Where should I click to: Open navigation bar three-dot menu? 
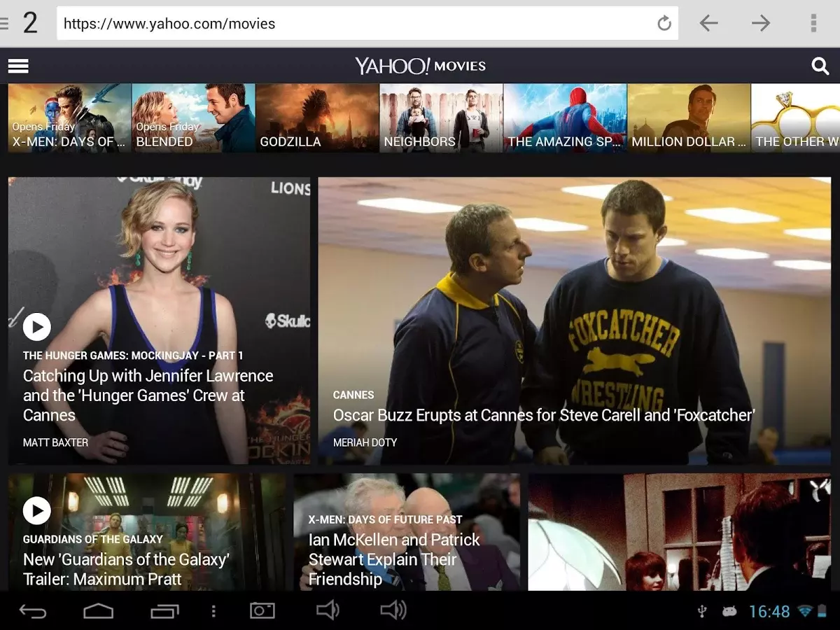click(213, 611)
